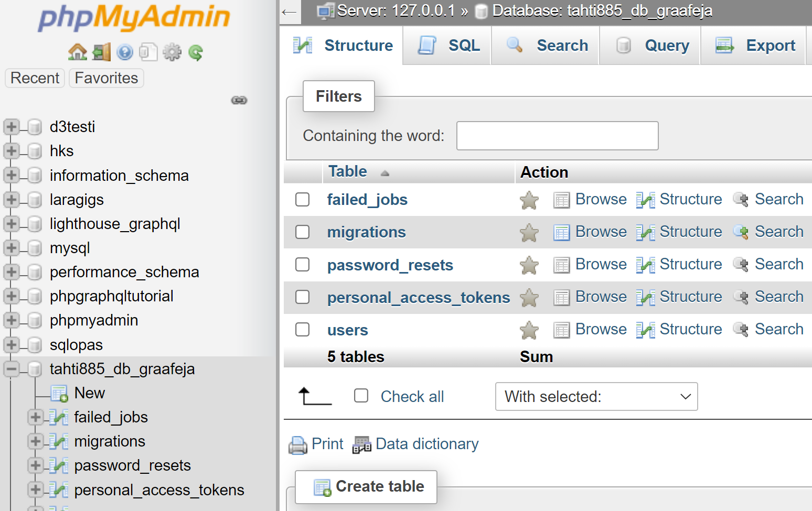Image resolution: width=812 pixels, height=511 pixels.
Task: Click the Search icon for users row
Action: coord(741,329)
